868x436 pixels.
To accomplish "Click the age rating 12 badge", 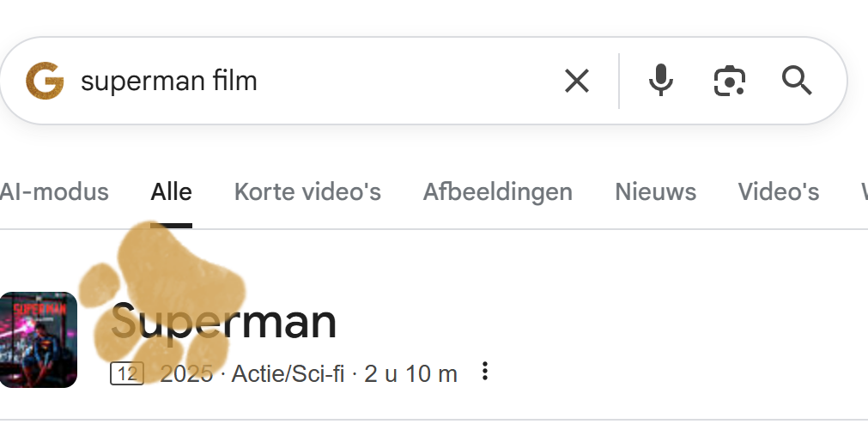I will [x=127, y=374].
